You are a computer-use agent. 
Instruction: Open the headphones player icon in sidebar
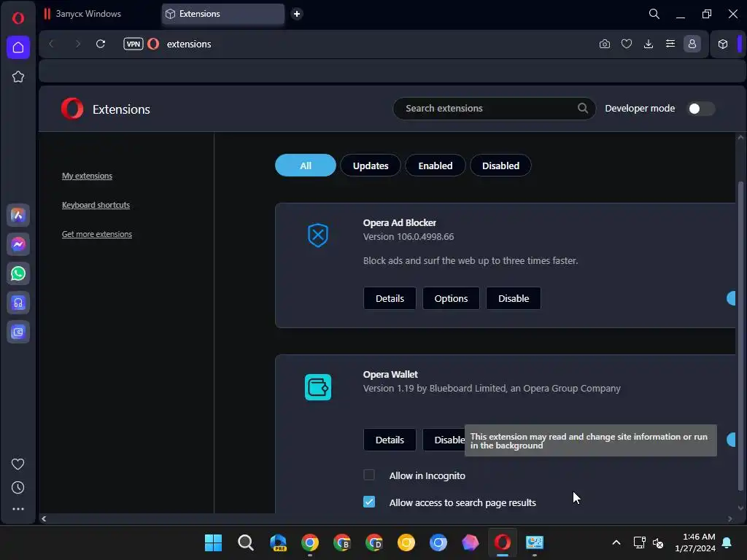(18, 303)
